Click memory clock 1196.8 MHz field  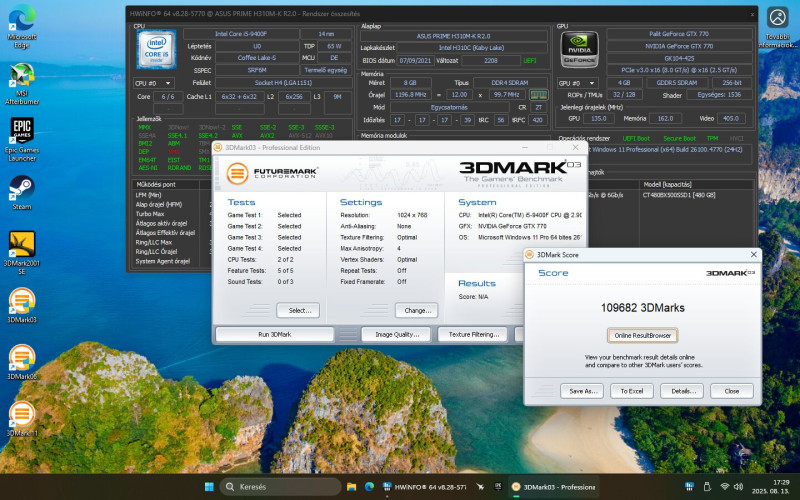[x=410, y=94]
